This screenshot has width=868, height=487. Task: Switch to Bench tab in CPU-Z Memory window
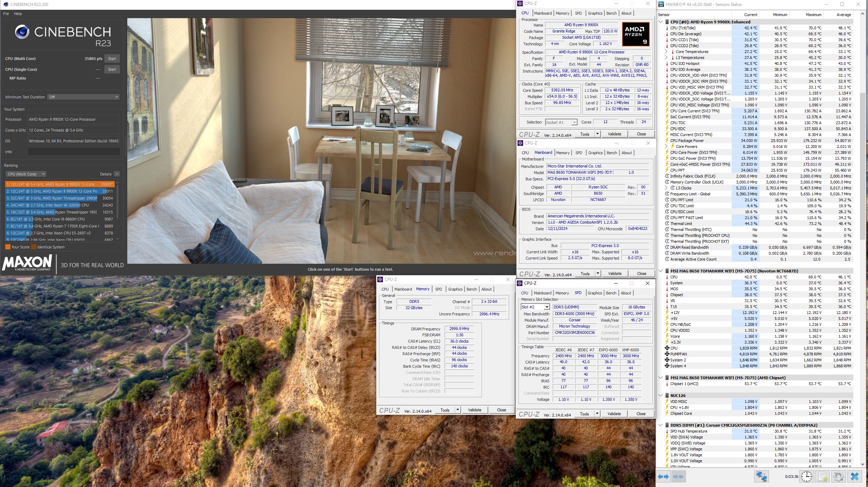[x=471, y=289]
